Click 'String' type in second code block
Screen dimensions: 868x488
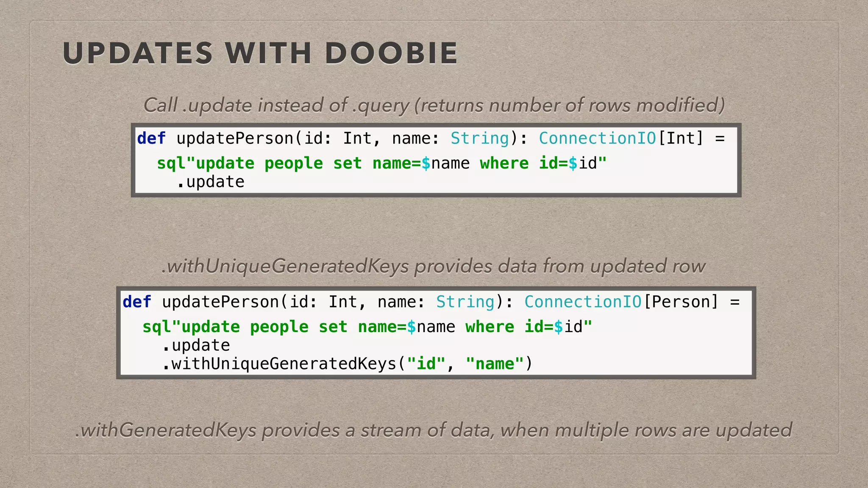pyautogui.click(x=465, y=302)
